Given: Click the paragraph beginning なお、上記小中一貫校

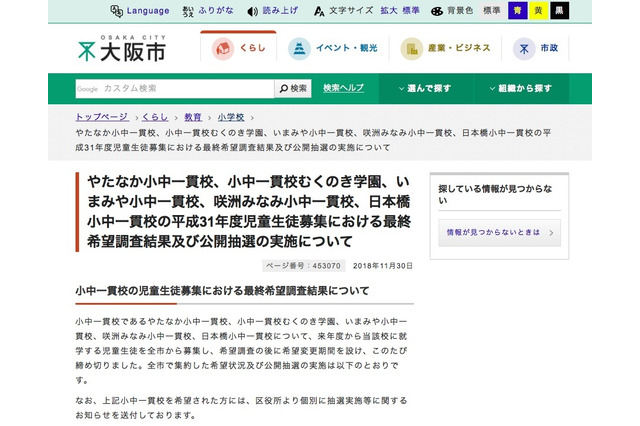Looking at the screenshot, I should point(241,408).
